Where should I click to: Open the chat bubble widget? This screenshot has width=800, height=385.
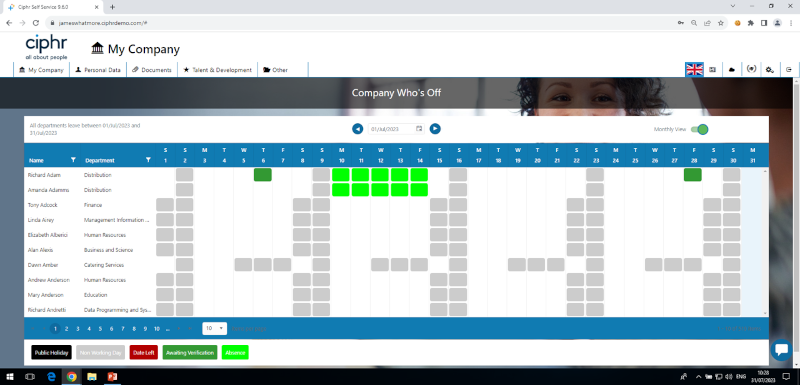click(x=781, y=349)
